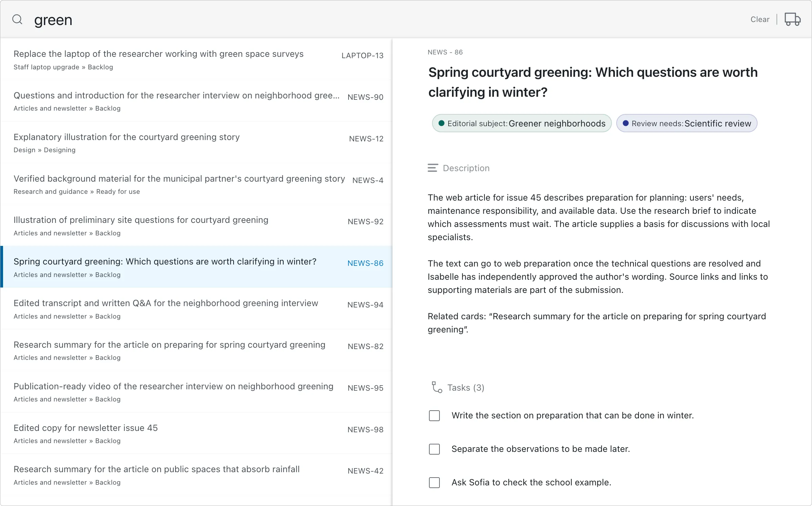812x506 pixels.
Task: Select 'Research summary' NEWS-82 result
Action: (x=196, y=350)
